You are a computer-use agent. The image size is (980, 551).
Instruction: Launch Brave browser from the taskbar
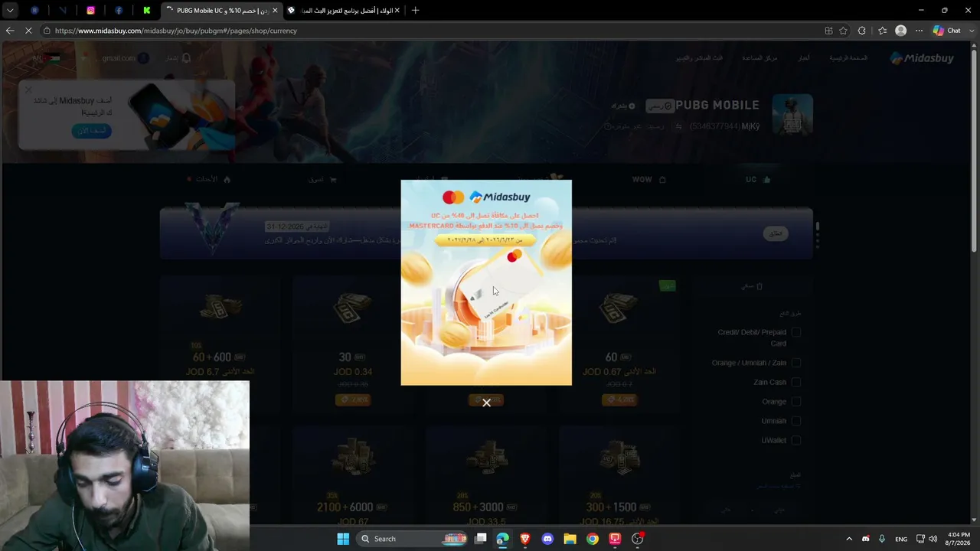click(x=525, y=539)
